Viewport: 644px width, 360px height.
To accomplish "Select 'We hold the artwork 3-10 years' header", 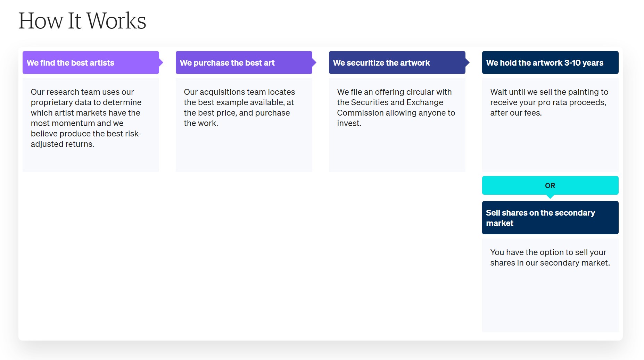I will point(550,62).
